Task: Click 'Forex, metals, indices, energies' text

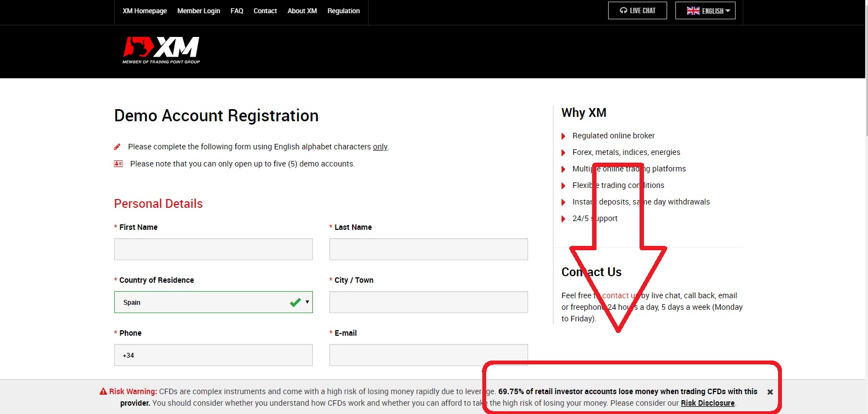Action: (626, 152)
